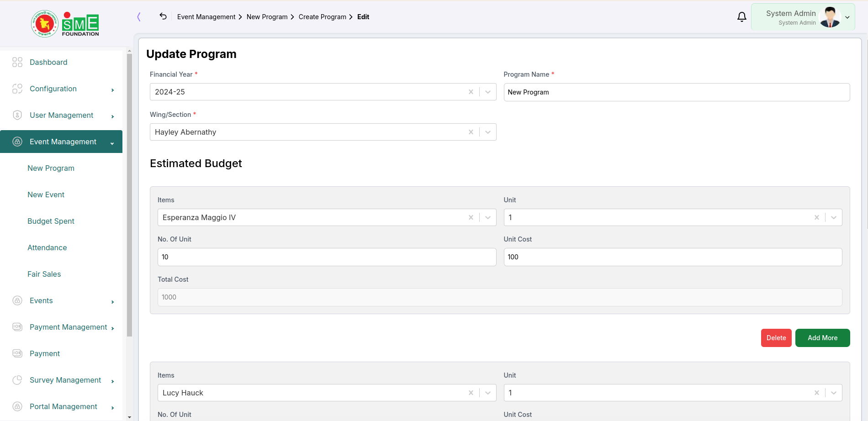Expand the Events menu arrow
This screenshot has width=868, height=421.
point(112,302)
